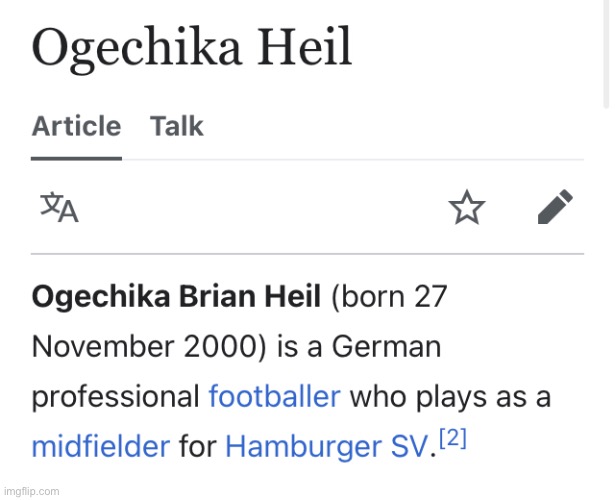Tap the pencil edit icon
This screenshot has height=500, width=615.
[555, 207]
